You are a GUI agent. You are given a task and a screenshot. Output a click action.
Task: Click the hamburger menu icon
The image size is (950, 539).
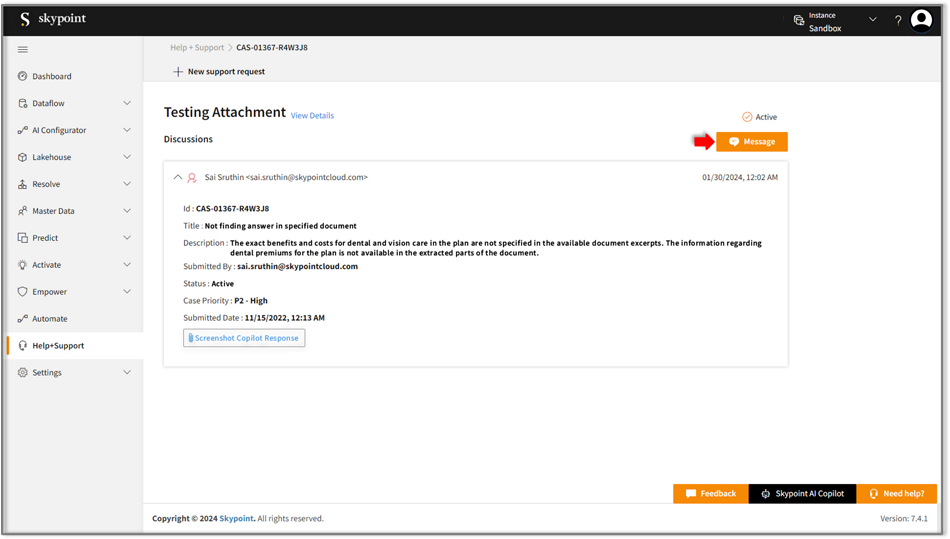(23, 49)
